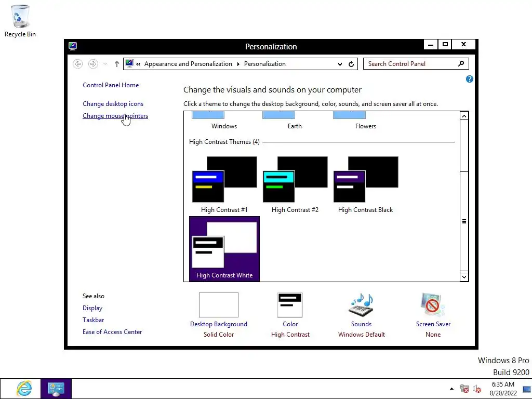Select the Earth theme
This screenshot has width=532, height=399.
tap(295, 122)
